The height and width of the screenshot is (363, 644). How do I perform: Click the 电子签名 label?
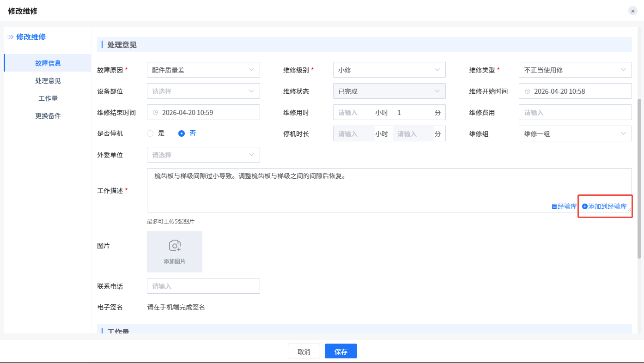(110, 307)
